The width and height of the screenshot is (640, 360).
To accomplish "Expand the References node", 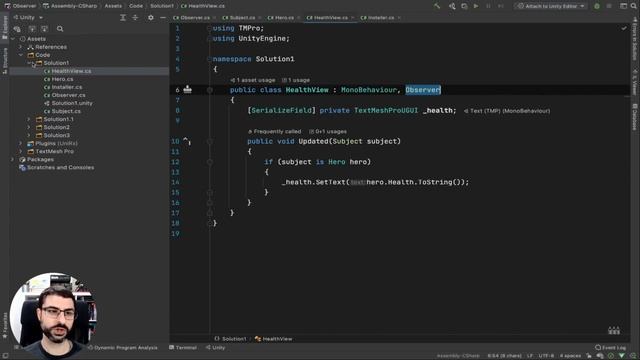I will [20, 47].
